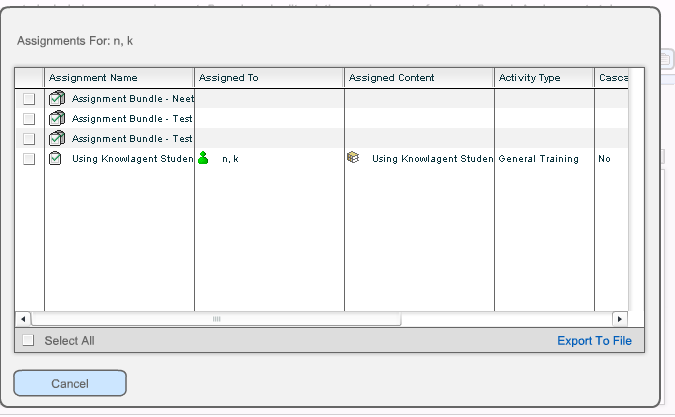Click the bundle icon of the first Assignment Bundle - Test row

coord(57,118)
